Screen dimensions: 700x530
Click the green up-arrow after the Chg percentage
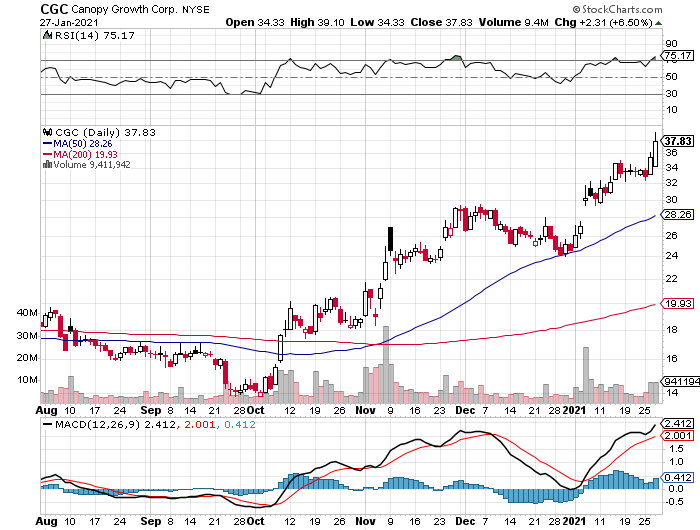[x=658, y=23]
